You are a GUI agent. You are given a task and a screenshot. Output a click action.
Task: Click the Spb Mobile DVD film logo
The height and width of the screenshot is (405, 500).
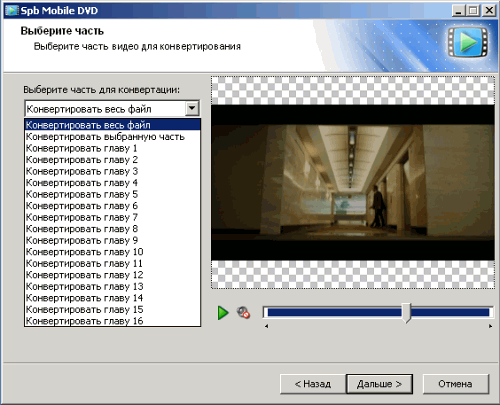[468, 42]
